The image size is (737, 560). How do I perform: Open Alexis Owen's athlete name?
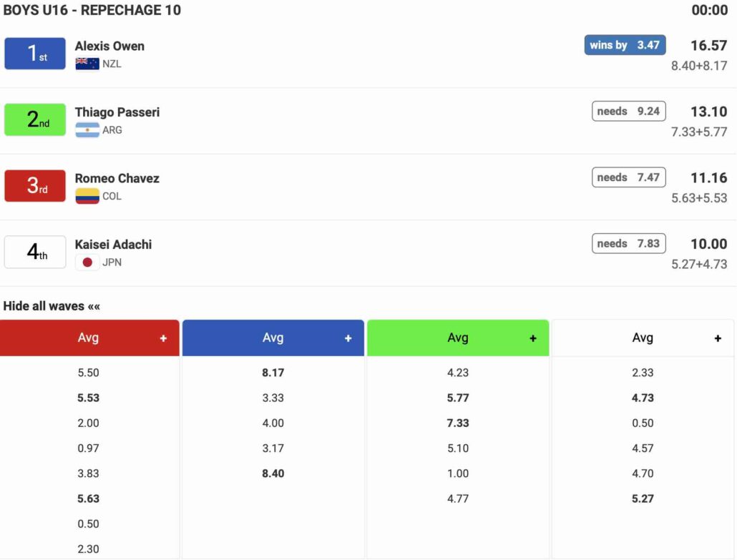coord(109,46)
